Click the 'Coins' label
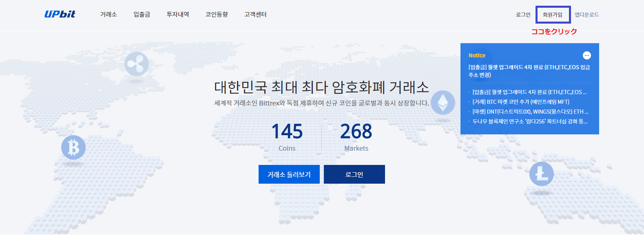The width and height of the screenshot is (644, 248). (287, 148)
